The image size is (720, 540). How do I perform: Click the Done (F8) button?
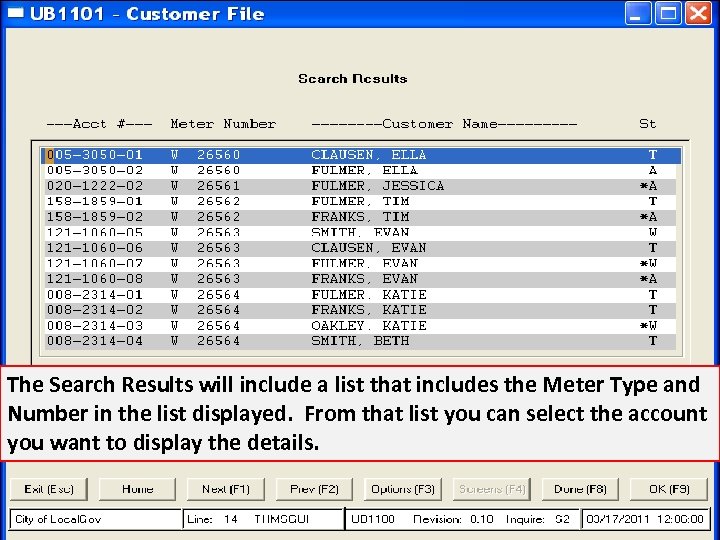click(x=580, y=489)
